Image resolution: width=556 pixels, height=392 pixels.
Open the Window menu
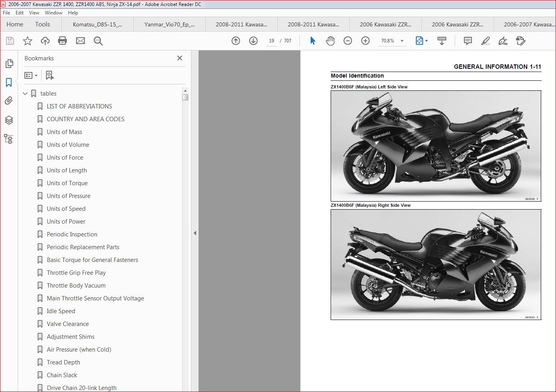pyautogui.click(x=54, y=13)
